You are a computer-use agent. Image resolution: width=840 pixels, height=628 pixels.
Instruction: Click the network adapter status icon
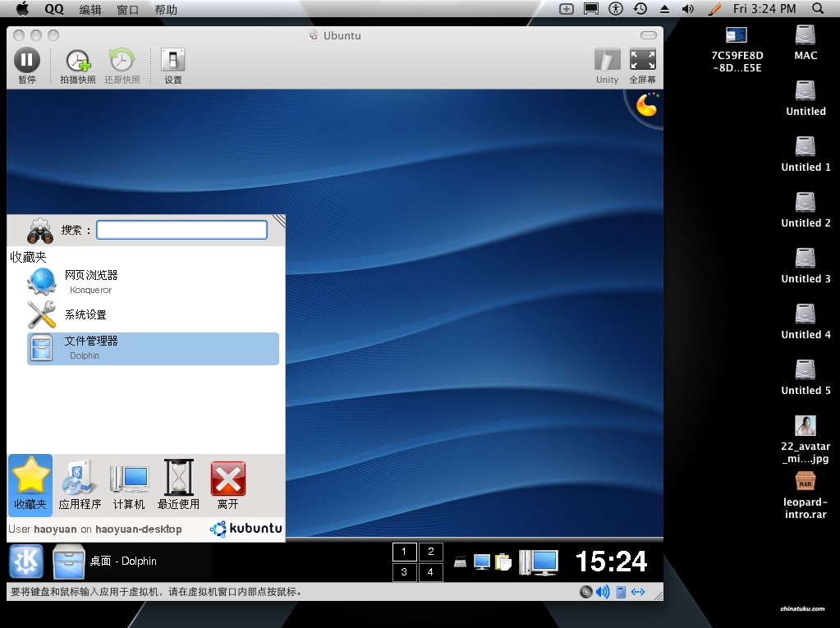[x=638, y=592]
